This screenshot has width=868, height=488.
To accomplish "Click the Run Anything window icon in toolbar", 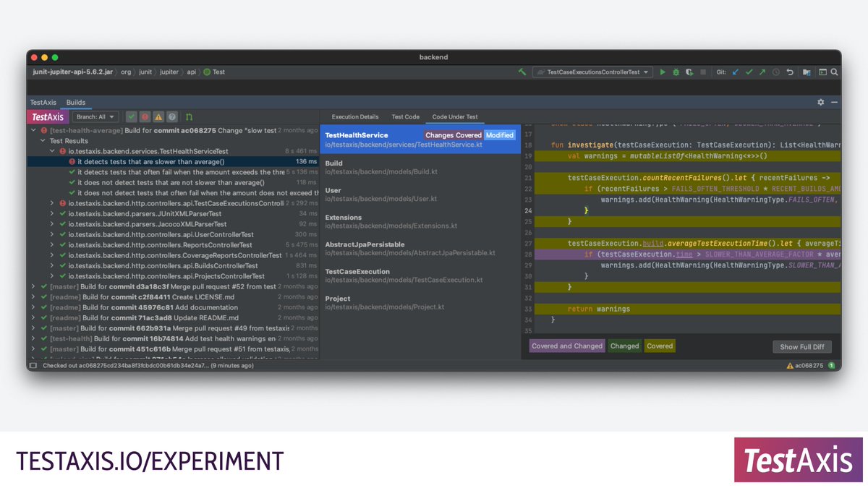I will coord(822,72).
